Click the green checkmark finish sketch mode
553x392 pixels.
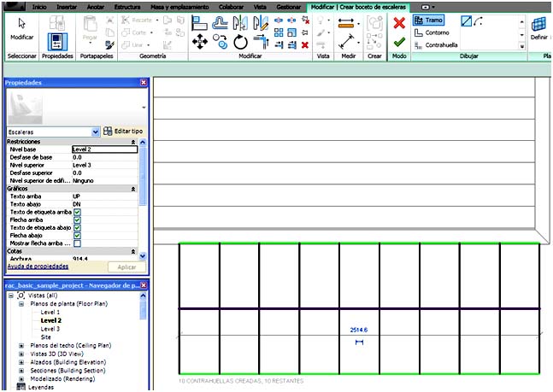398,41
